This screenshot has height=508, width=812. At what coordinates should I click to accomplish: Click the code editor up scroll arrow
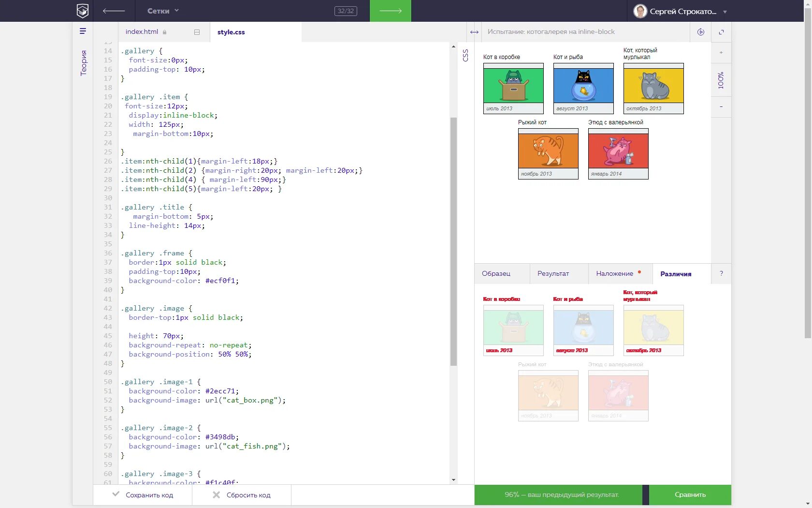click(453, 46)
